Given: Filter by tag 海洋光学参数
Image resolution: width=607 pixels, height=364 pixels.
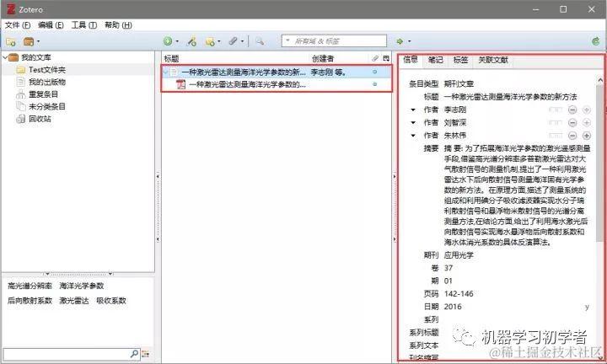Looking at the screenshot, I should [82, 286].
